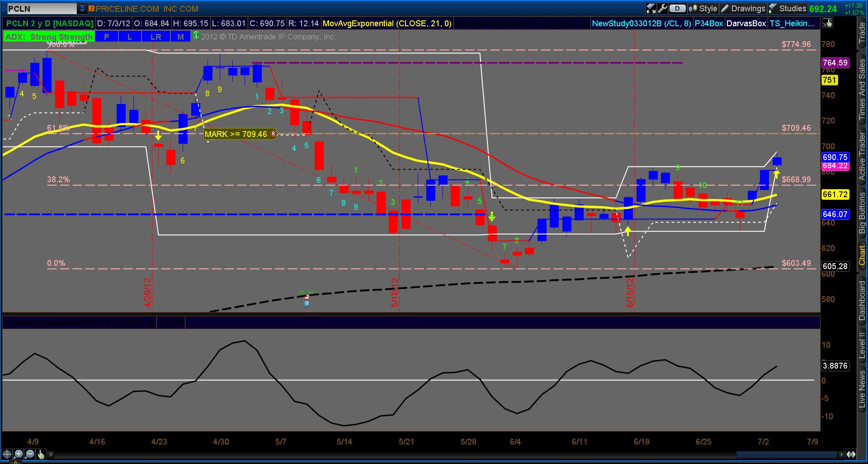Image resolution: width=868 pixels, height=464 pixels.
Task: Close the MARK >= 709.46 alert label
Action: pyautogui.click(x=273, y=134)
